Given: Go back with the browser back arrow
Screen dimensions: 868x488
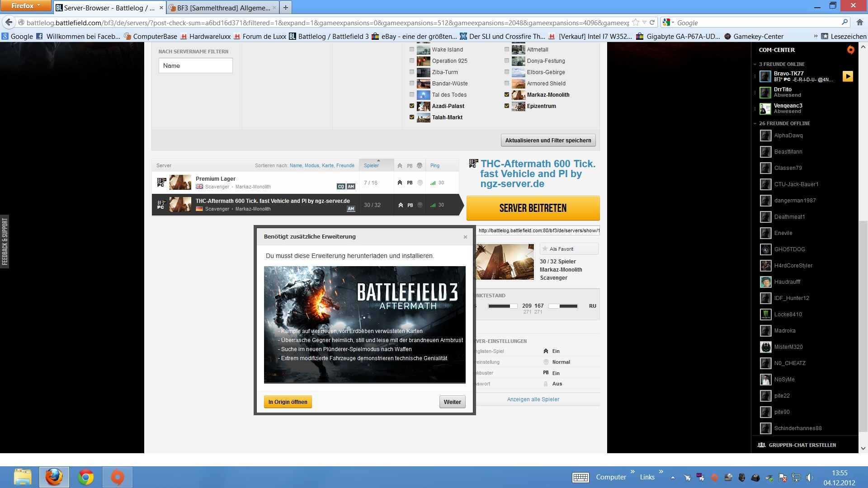Looking at the screenshot, I should [x=8, y=22].
